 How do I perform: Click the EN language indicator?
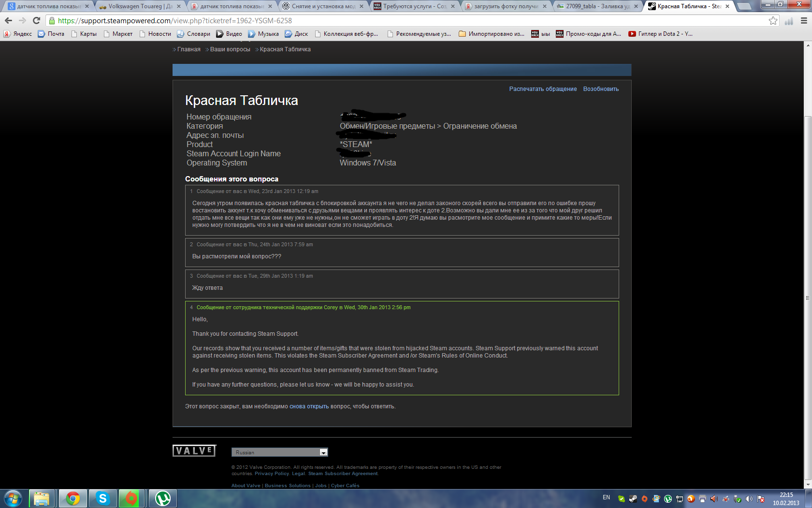606,497
